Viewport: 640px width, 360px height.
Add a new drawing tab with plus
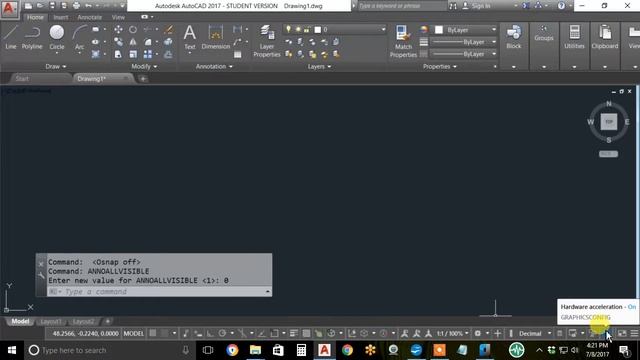point(143,79)
